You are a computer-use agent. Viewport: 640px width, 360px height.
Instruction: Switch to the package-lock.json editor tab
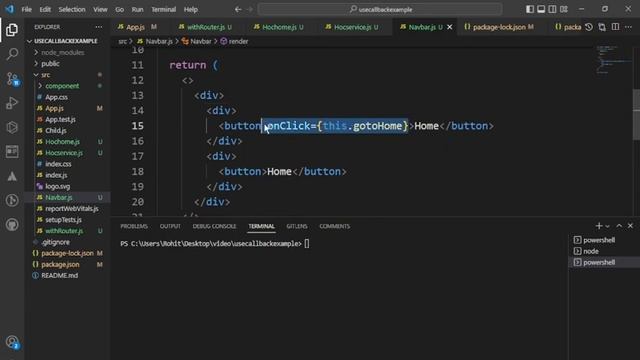(x=499, y=27)
